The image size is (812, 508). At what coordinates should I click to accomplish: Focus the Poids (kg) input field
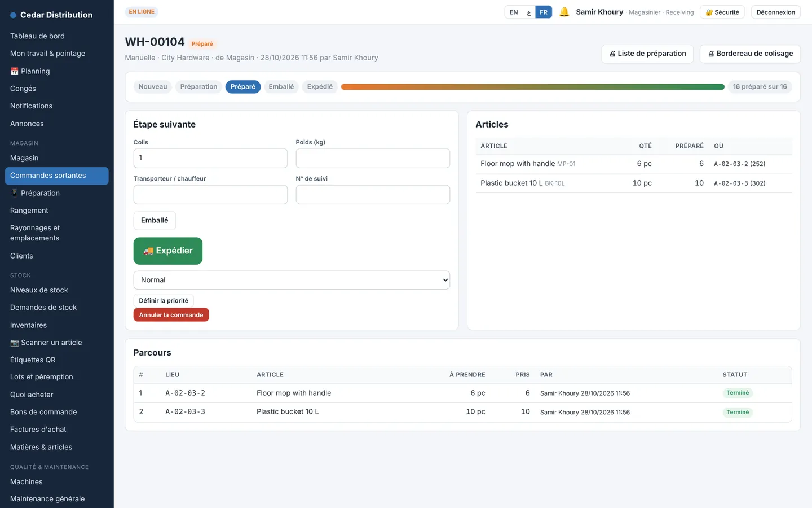[x=373, y=158]
